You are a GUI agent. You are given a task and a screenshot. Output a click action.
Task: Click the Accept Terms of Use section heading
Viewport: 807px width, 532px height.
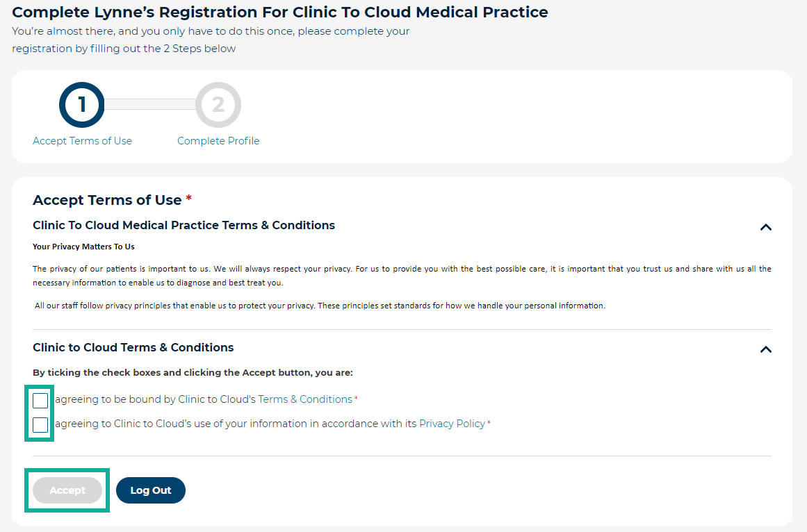tap(107, 200)
